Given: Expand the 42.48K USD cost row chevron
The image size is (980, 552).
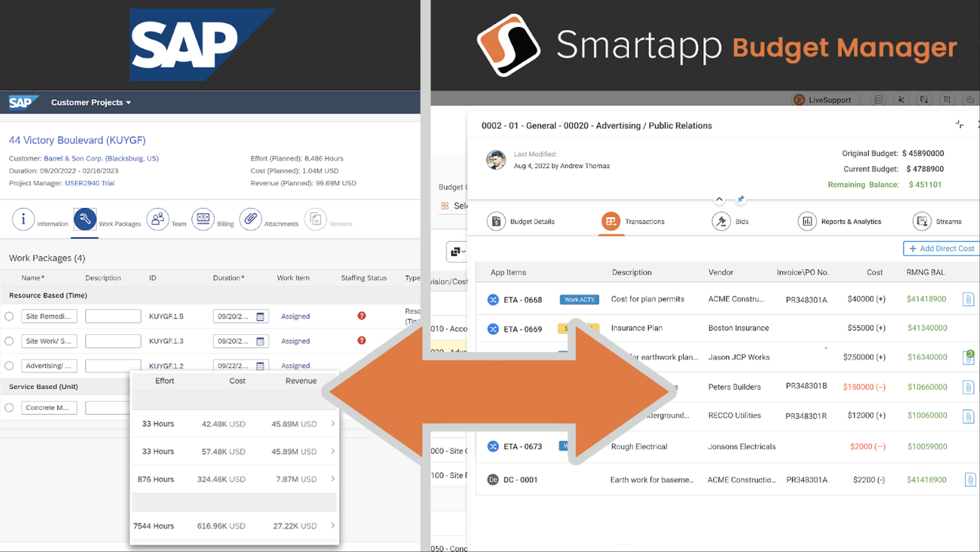Looking at the screenshot, I should point(333,423).
